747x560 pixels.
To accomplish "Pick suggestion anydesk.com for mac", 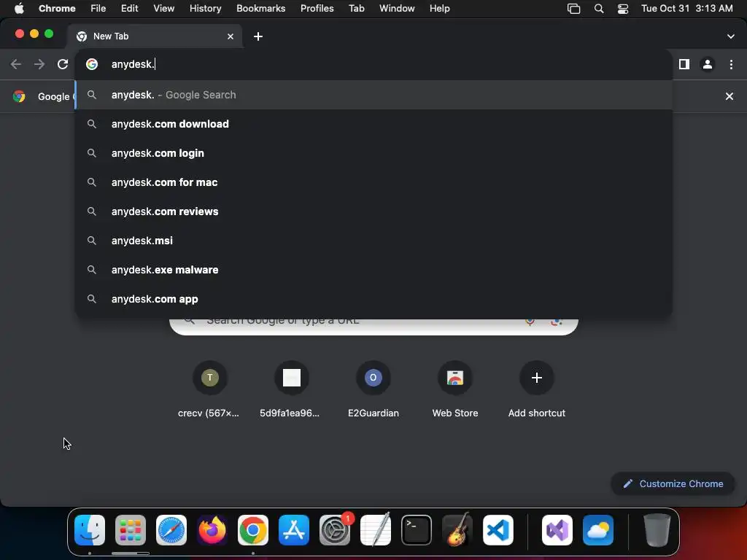I will pyautogui.click(x=373, y=182).
